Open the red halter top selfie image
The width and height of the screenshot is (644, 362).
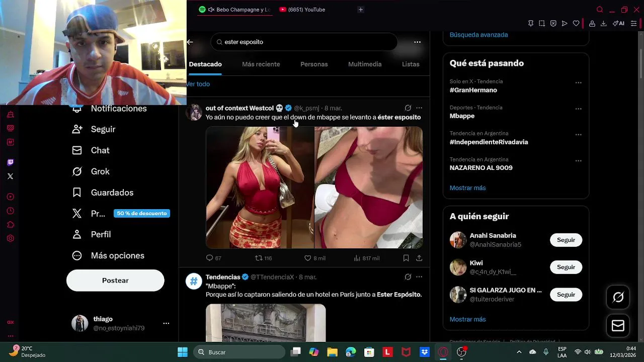(x=260, y=188)
